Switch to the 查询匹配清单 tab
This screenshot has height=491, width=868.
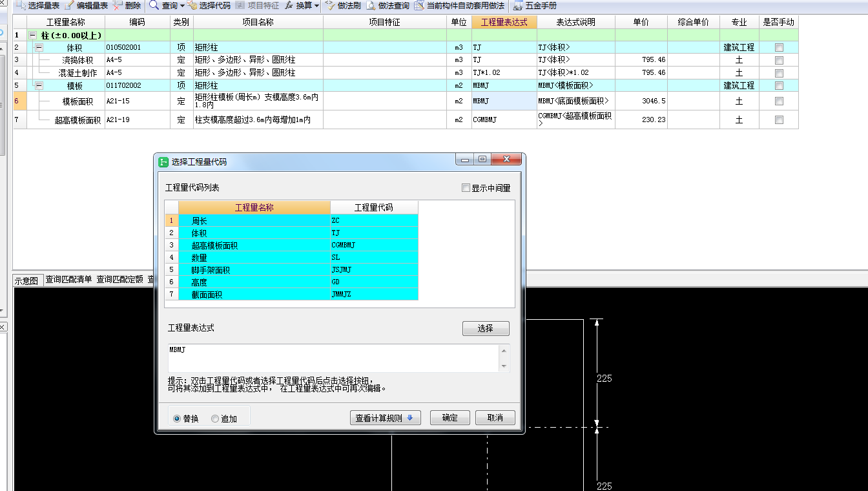point(68,280)
